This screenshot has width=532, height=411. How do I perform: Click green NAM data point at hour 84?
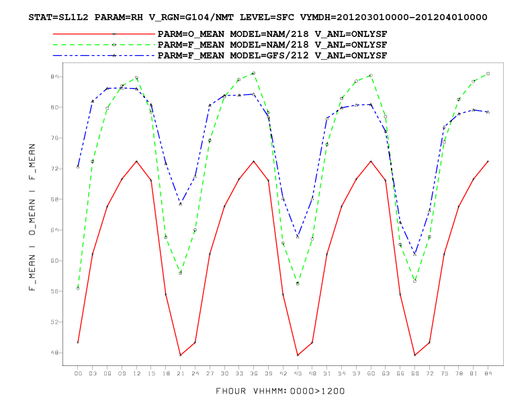tap(488, 74)
